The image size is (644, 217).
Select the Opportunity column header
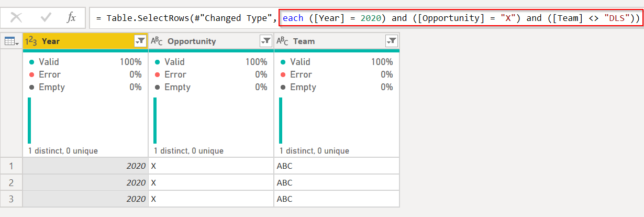click(211, 41)
